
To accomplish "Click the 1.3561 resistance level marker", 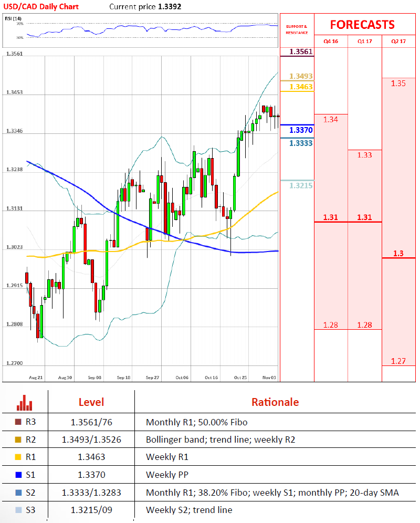I will coord(301,51).
